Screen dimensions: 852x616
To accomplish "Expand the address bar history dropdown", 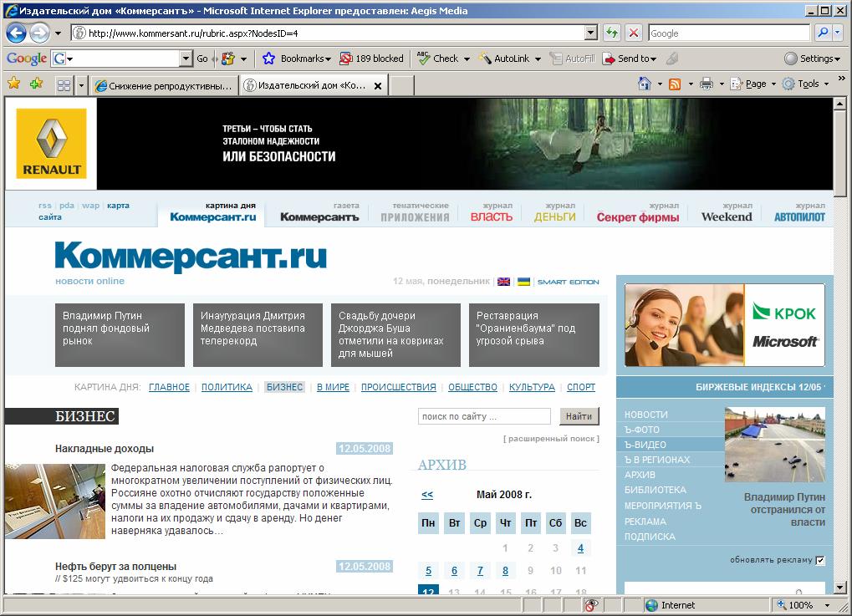I will click(x=591, y=33).
